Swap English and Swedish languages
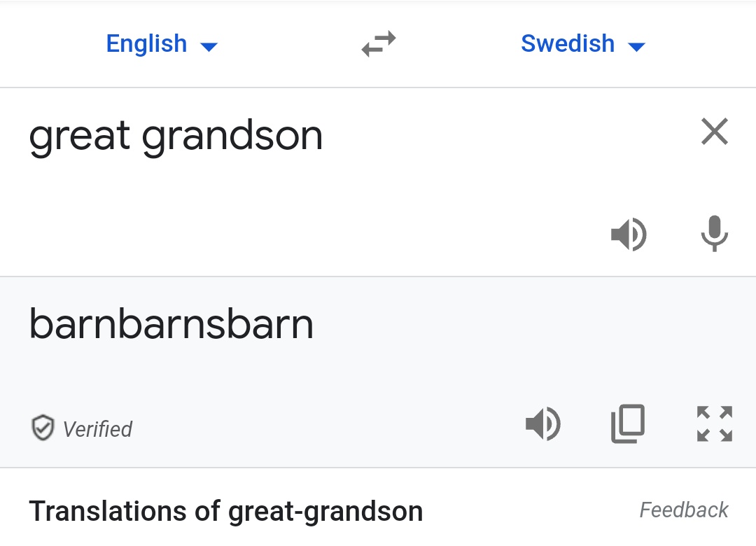 (379, 44)
